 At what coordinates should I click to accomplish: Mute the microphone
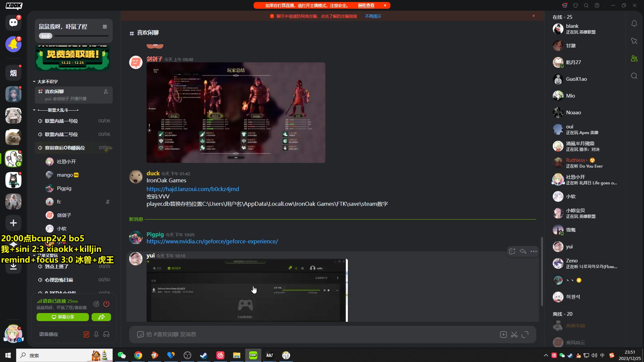point(96,335)
